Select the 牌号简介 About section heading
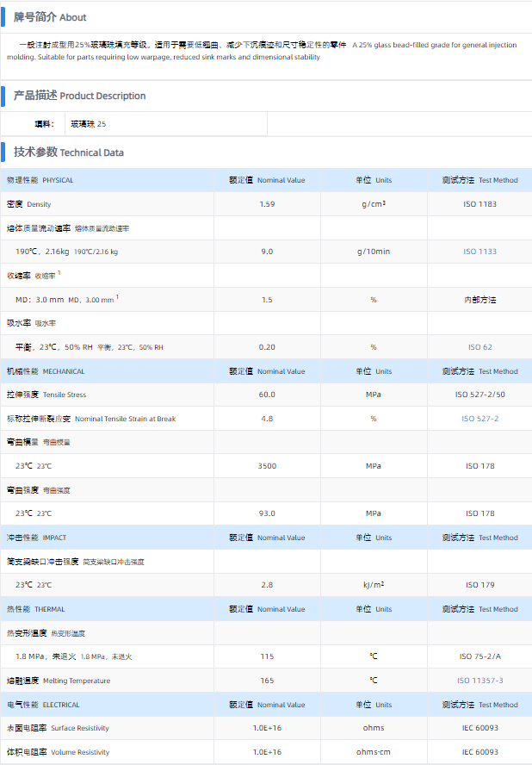Image resolution: width=532 pixels, height=765 pixels. [x=50, y=16]
